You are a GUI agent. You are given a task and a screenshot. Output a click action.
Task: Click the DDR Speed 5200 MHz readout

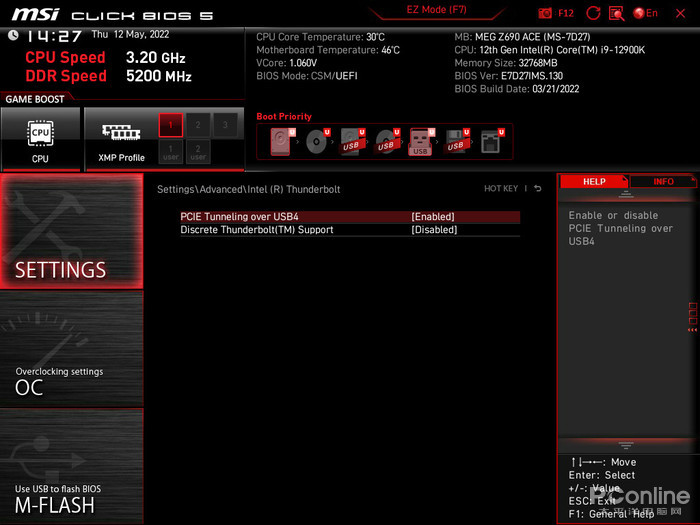point(108,76)
